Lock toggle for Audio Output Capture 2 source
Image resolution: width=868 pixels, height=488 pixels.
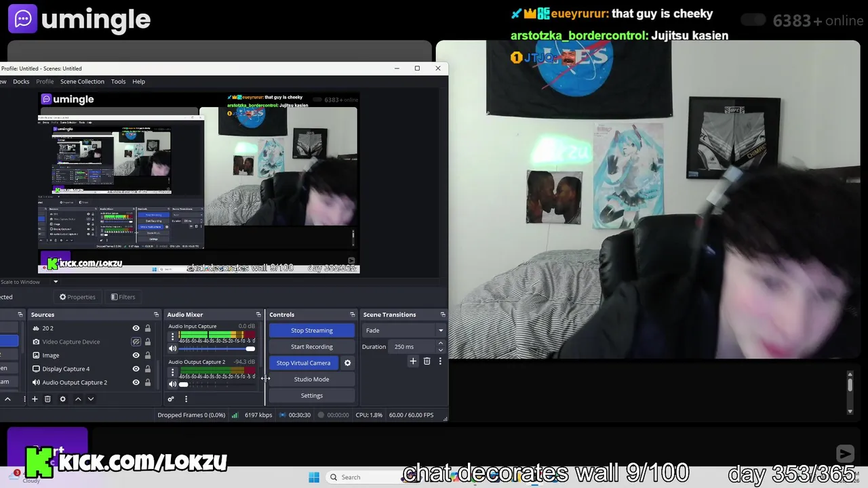point(147,382)
